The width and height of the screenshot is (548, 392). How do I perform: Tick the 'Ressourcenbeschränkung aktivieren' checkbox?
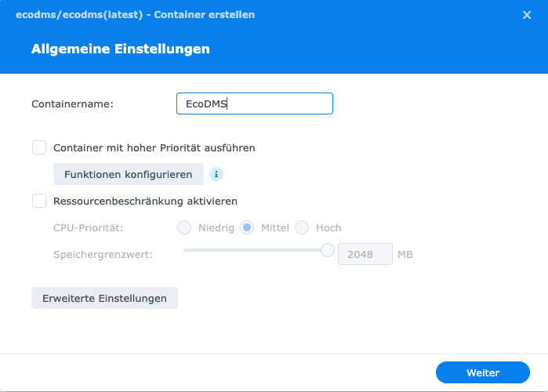coord(39,201)
